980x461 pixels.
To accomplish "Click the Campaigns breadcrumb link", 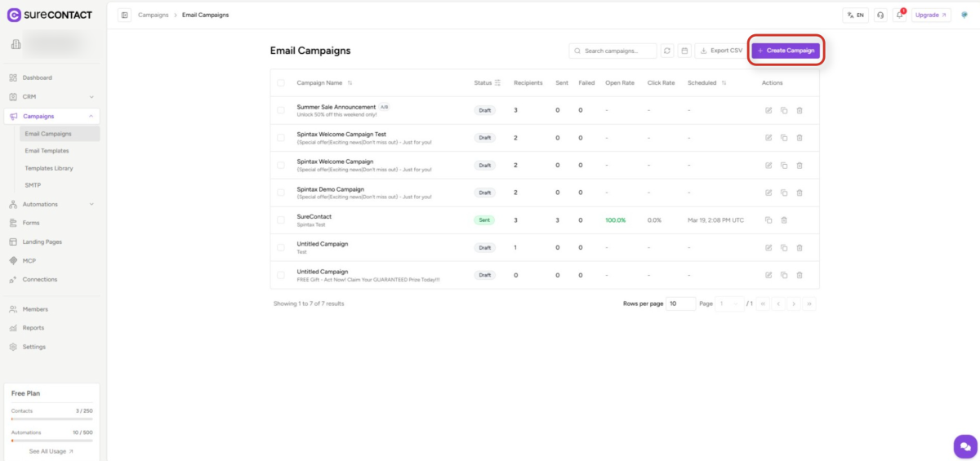I will coord(153,15).
